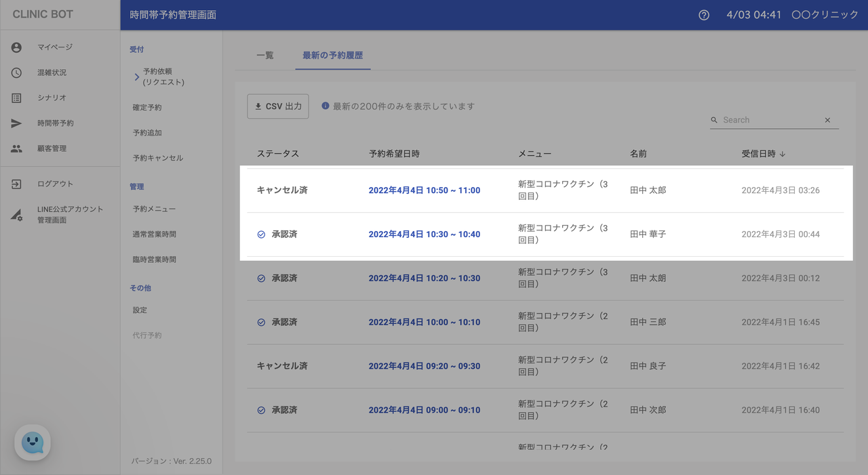868x475 pixels.
Task: Clear the search field with X
Action: tap(827, 120)
